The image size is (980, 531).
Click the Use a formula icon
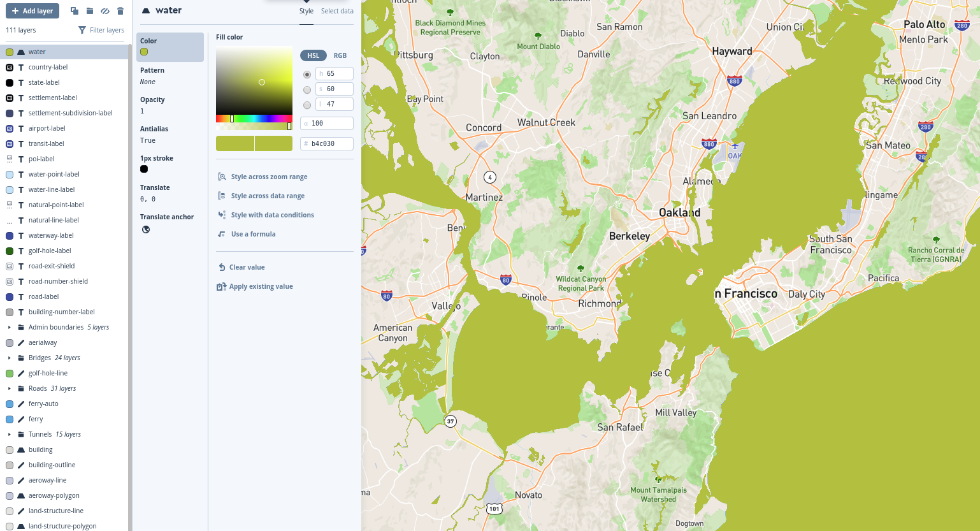click(x=220, y=234)
